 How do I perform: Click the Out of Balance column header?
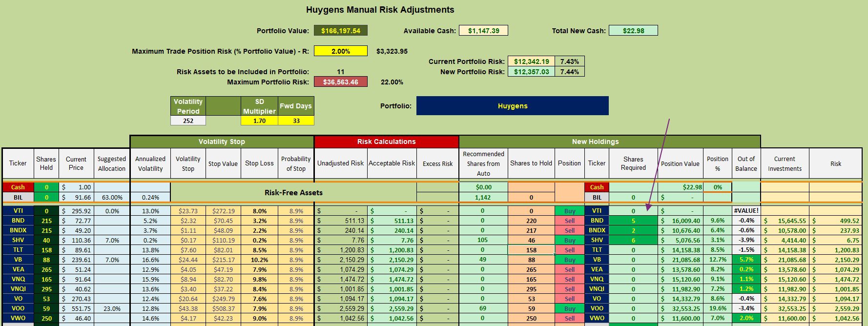(x=746, y=163)
